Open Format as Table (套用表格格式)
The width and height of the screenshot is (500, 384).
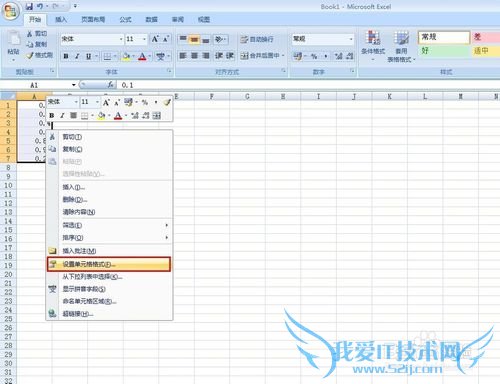click(x=401, y=46)
